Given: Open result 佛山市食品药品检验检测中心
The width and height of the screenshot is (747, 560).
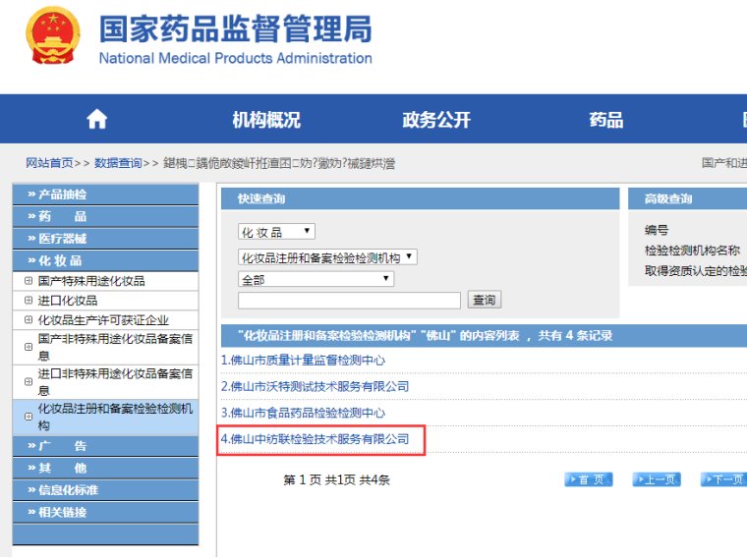Looking at the screenshot, I should click(x=303, y=413).
